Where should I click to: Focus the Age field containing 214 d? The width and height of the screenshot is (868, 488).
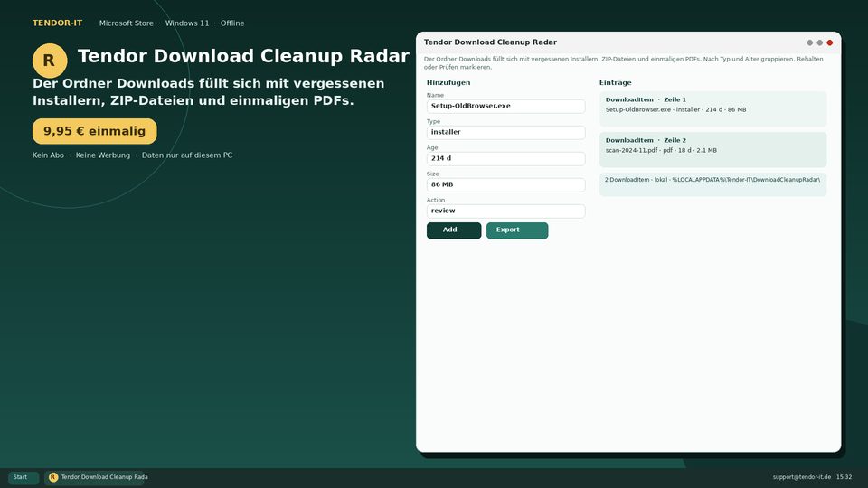click(x=506, y=158)
